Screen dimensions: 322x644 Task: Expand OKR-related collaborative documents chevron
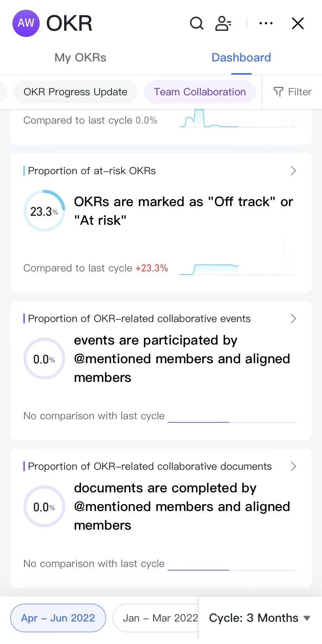[x=293, y=466]
